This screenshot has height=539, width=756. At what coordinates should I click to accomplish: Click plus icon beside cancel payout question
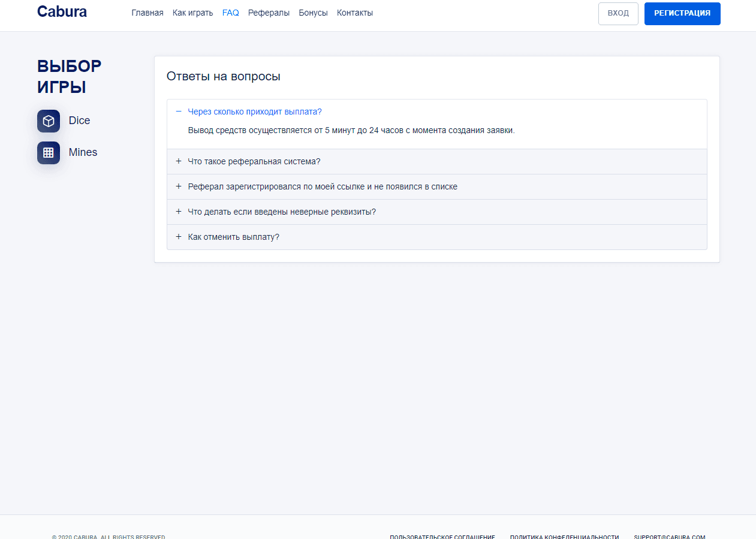[179, 237]
